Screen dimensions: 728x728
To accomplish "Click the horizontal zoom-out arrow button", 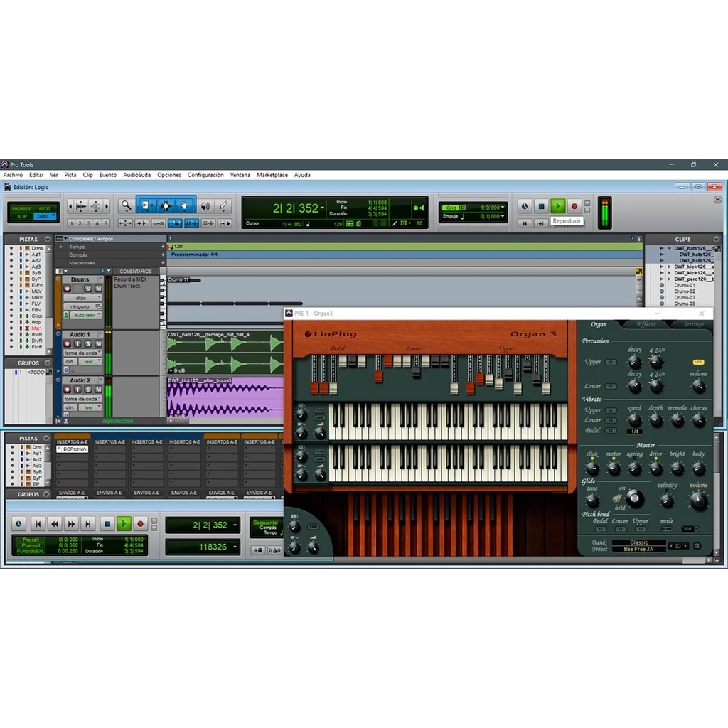I will coord(70,205).
